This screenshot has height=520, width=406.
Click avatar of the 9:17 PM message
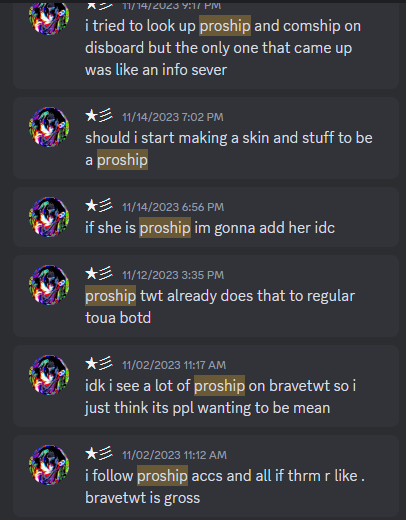pos(49,17)
